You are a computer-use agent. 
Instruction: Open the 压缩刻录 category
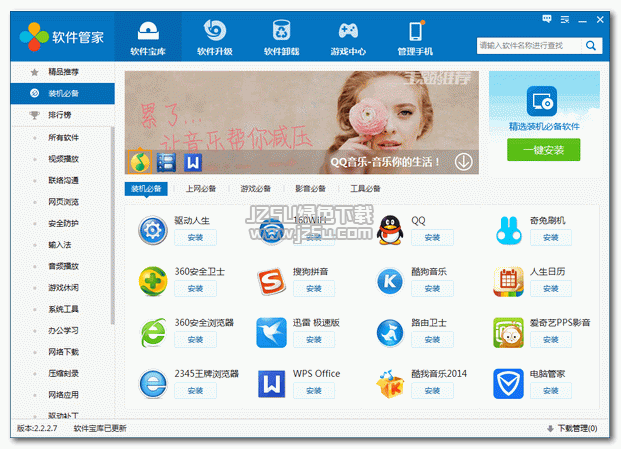pyautogui.click(x=63, y=373)
